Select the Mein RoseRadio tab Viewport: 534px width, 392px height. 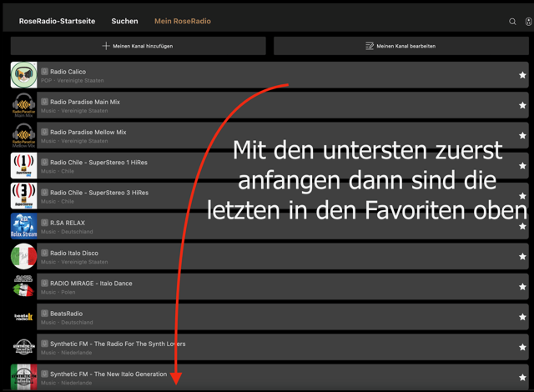(x=183, y=21)
